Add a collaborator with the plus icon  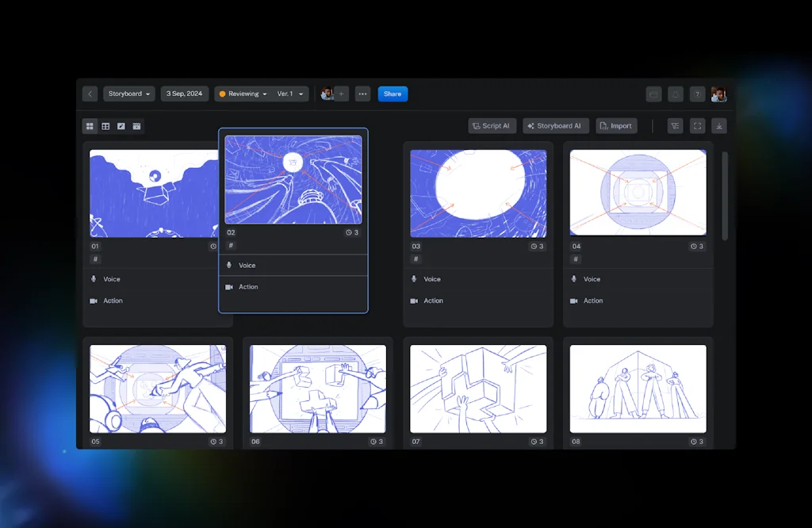tap(342, 94)
